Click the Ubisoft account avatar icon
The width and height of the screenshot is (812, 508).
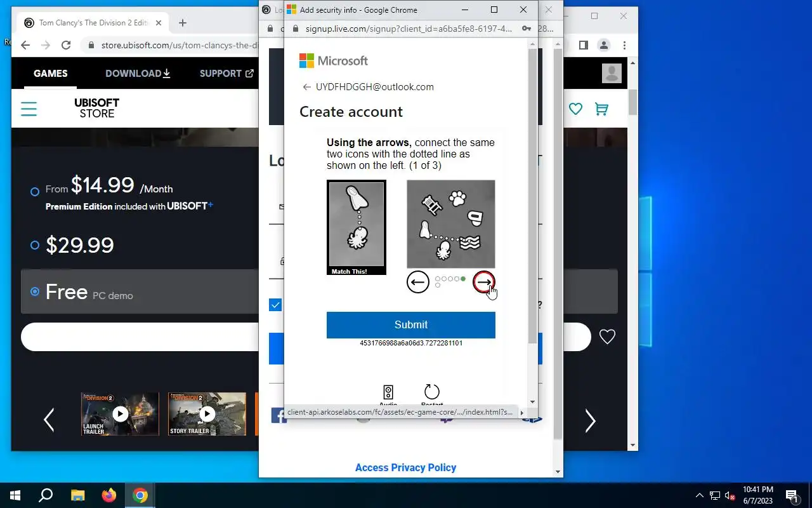[612, 74]
